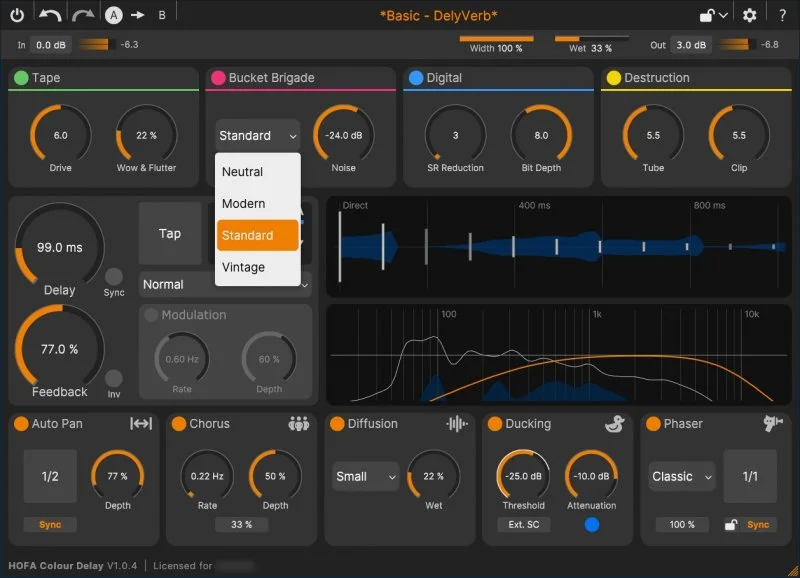
Task: Click the 77.0 % Feedback knob
Action: point(60,349)
